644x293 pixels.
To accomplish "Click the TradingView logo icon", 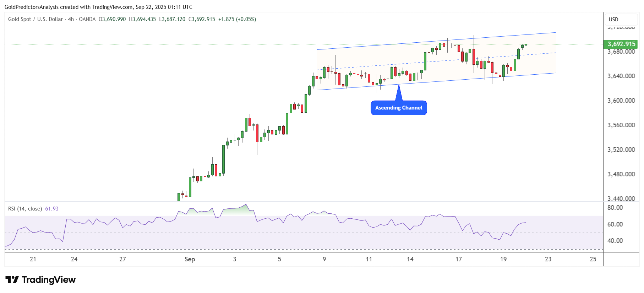I will 12,280.
